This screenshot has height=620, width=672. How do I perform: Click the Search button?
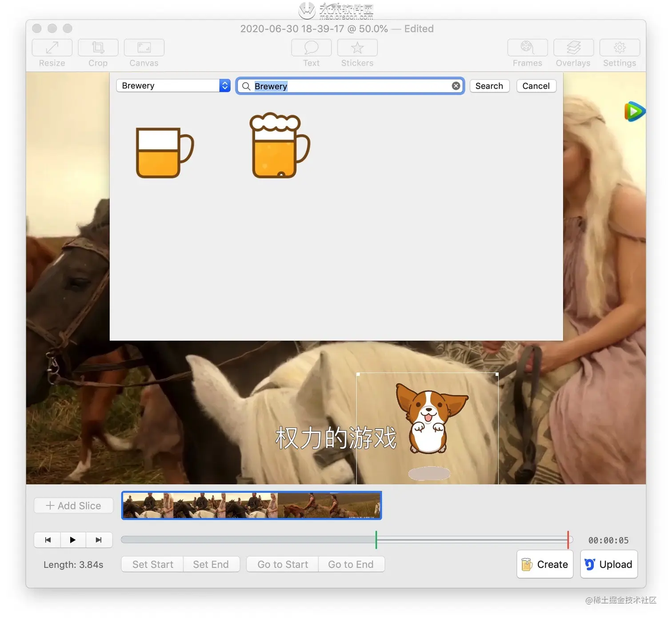coord(489,86)
